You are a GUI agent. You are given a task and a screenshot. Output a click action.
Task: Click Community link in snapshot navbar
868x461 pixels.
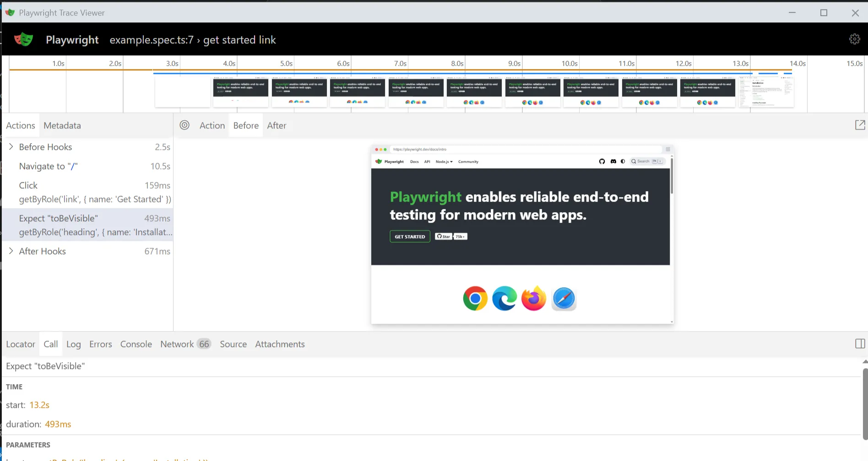tap(468, 161)
